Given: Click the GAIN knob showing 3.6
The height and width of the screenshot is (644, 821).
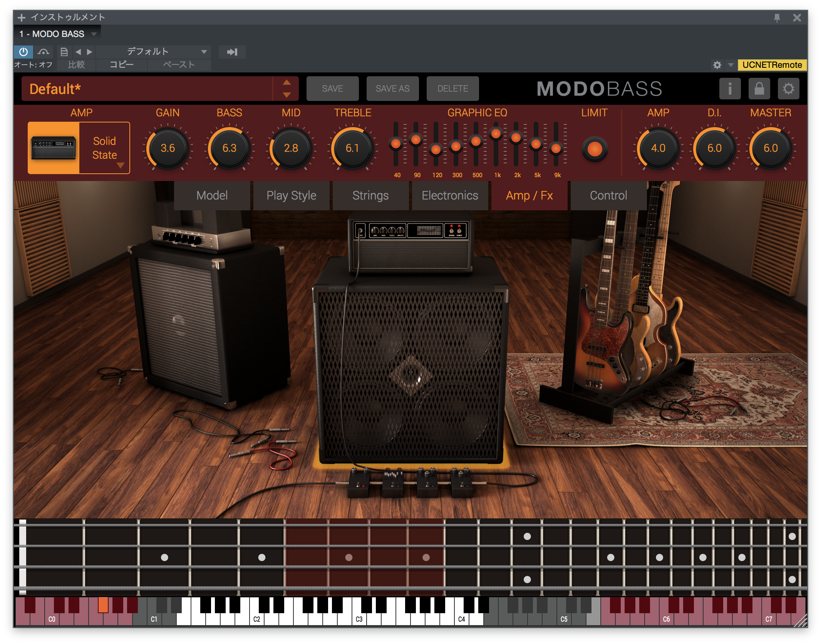Looking at the screenshot, I should pos(168,148).
